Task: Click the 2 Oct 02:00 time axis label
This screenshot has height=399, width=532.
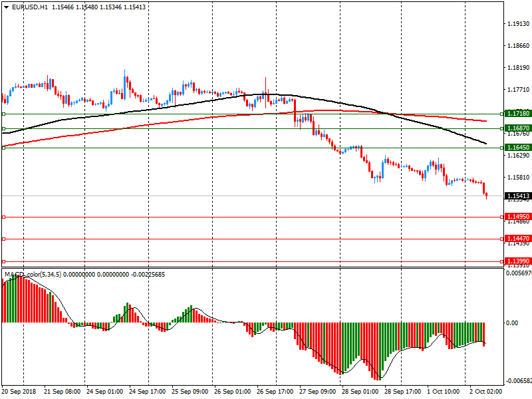Action: 486,392
